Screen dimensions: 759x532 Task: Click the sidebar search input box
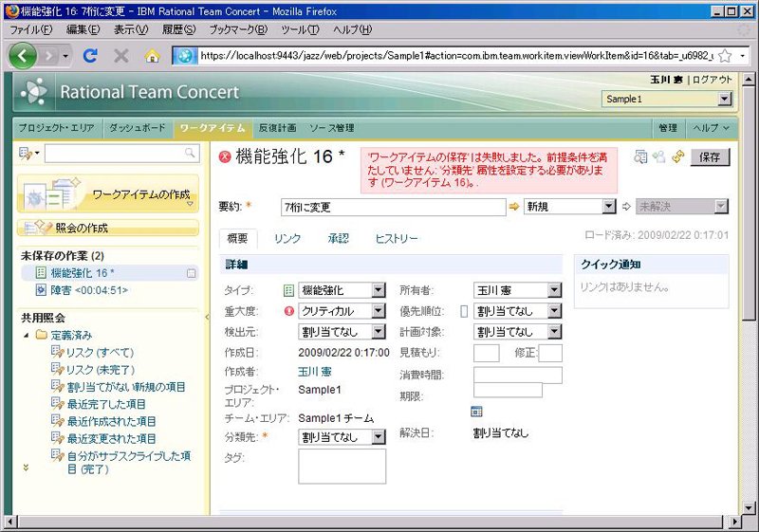coord(121,154)
